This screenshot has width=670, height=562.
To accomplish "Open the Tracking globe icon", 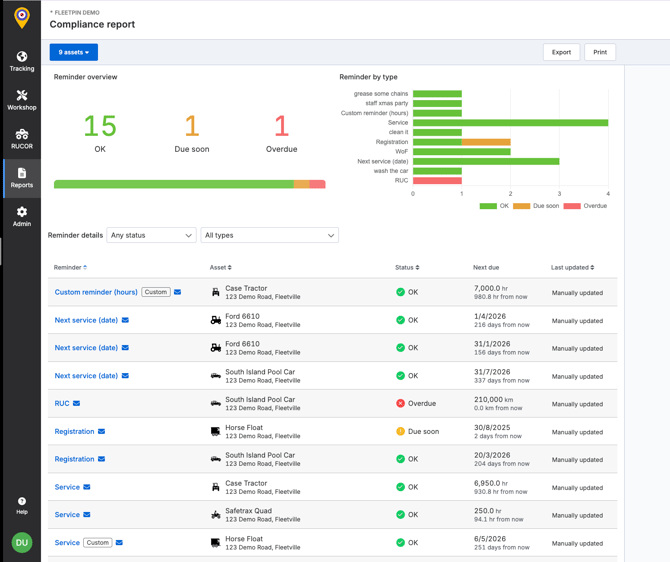I will point(21,57).
